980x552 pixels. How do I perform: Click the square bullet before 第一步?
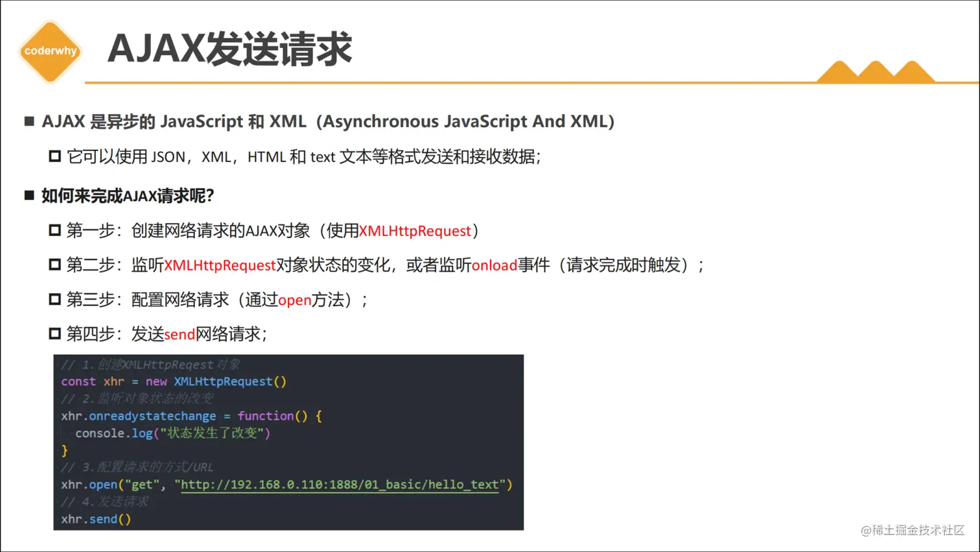point(55,230)
